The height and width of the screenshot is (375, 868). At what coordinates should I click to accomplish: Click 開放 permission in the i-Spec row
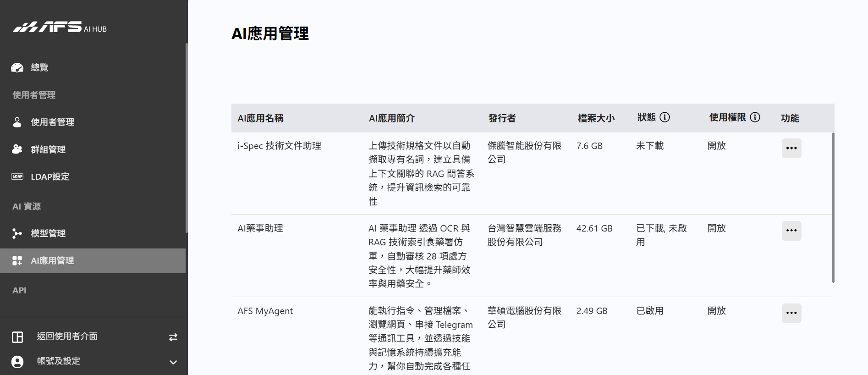point(717,146)
